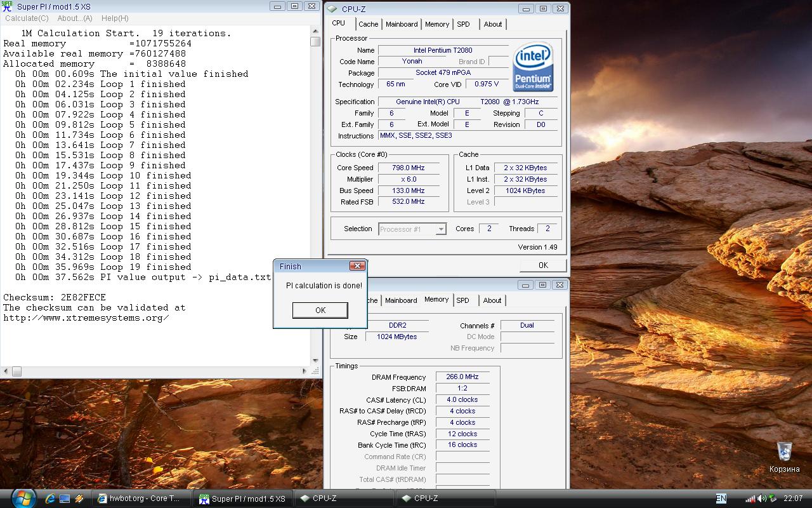Click the Version 1.49 label in CPU-Z
Image resolution: width=812 pixels, height=508 pixels.
(x=537, y=247)
